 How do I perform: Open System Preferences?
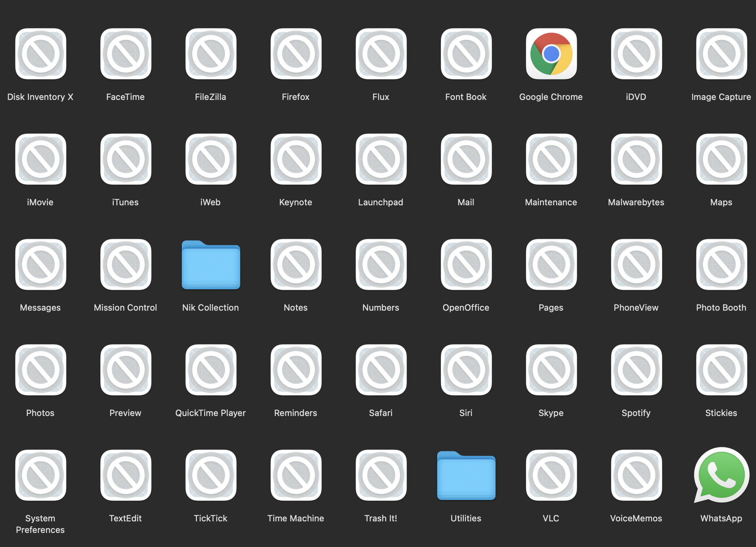coord(40,476)
